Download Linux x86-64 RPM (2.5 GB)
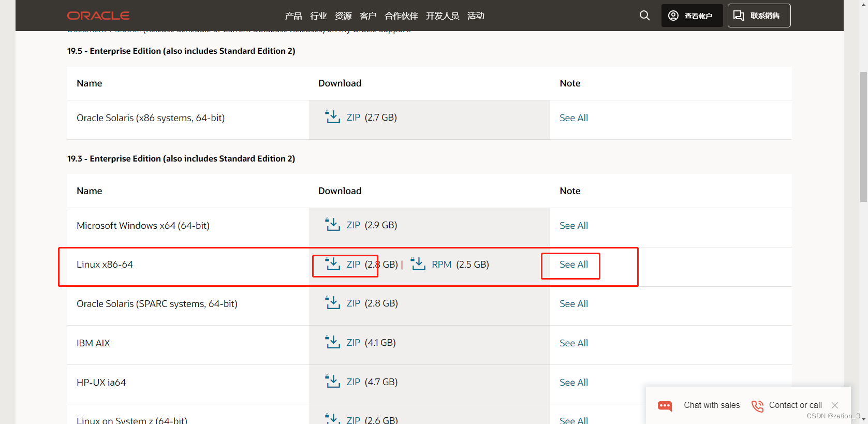This screenshot has height=424, width=868. pyautogui.click(x=442, y=265)
